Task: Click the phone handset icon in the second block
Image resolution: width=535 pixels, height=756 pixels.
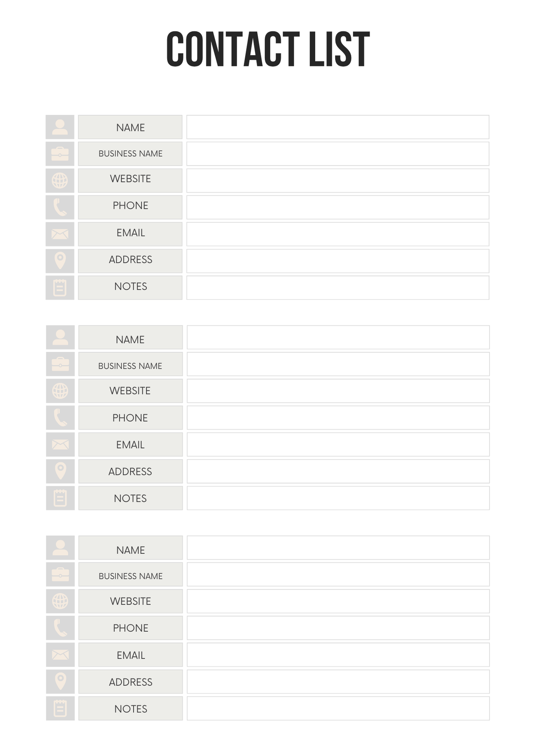Action: 60,417
